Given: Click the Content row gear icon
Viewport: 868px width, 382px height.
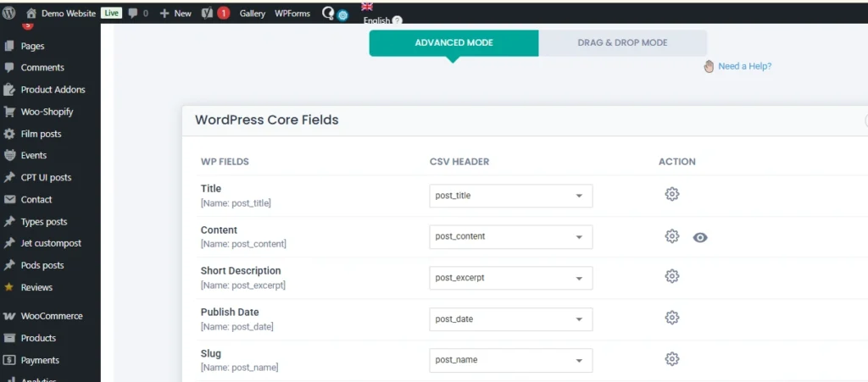Looking at the screenshot, I should tap(671, 236).
